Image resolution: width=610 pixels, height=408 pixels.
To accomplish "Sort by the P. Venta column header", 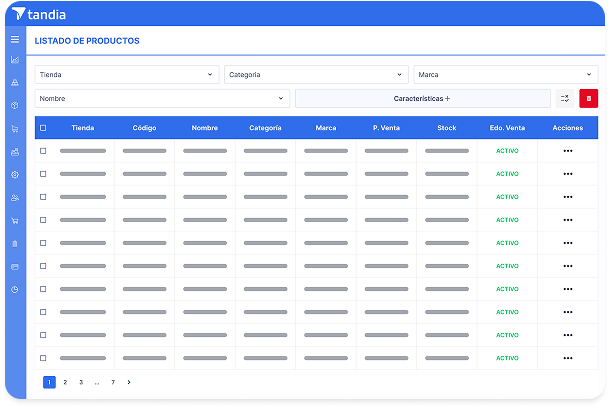I will click(386, 128).
